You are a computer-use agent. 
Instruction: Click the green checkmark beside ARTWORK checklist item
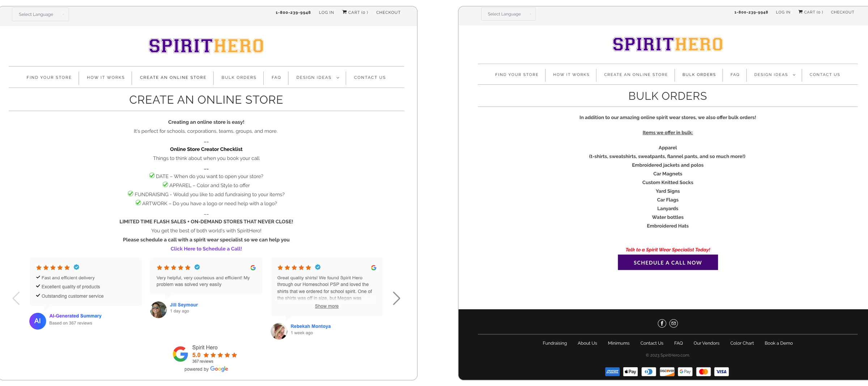138,203
